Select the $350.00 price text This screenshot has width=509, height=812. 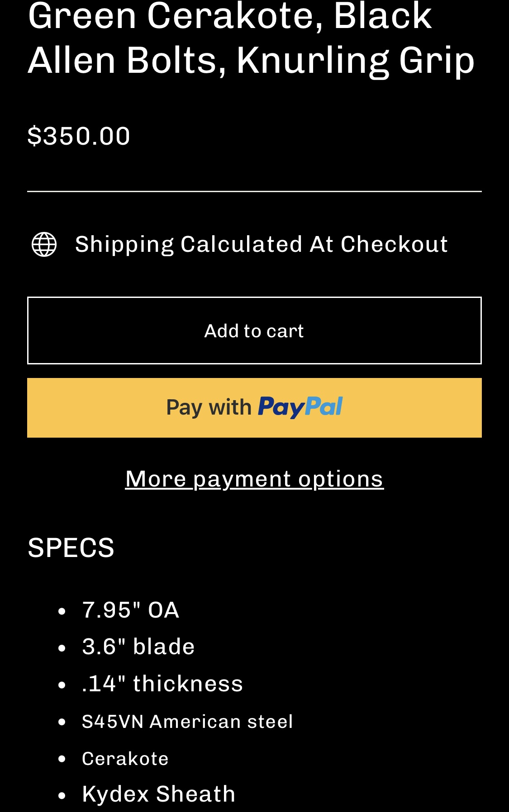tap(79, 136)
